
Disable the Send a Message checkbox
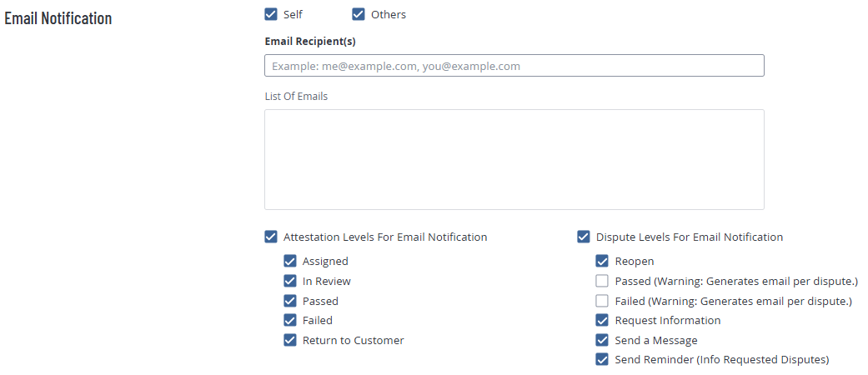pos(602,340)
